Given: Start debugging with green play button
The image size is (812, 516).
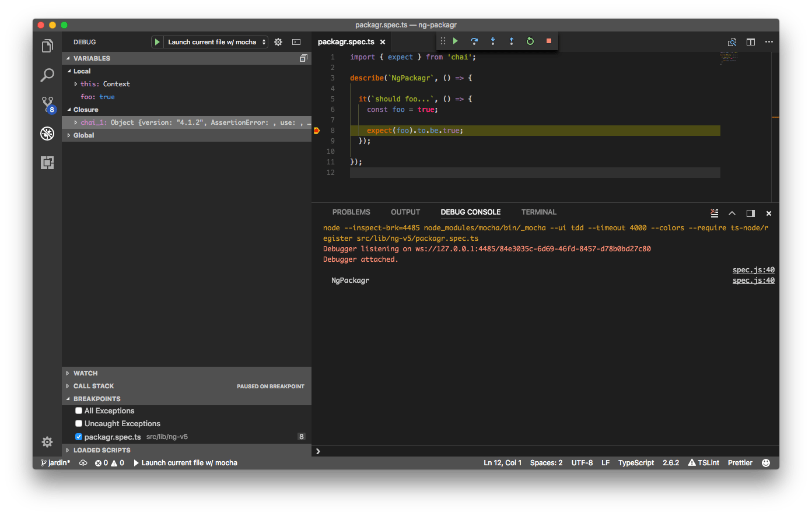Looking at the screenshot, I should (157, 42).
